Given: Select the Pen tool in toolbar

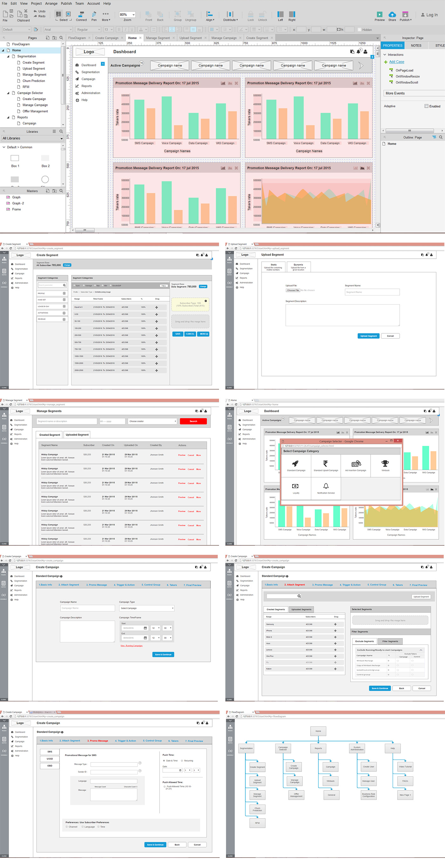Looking at the screenshot, I should 94,15.
